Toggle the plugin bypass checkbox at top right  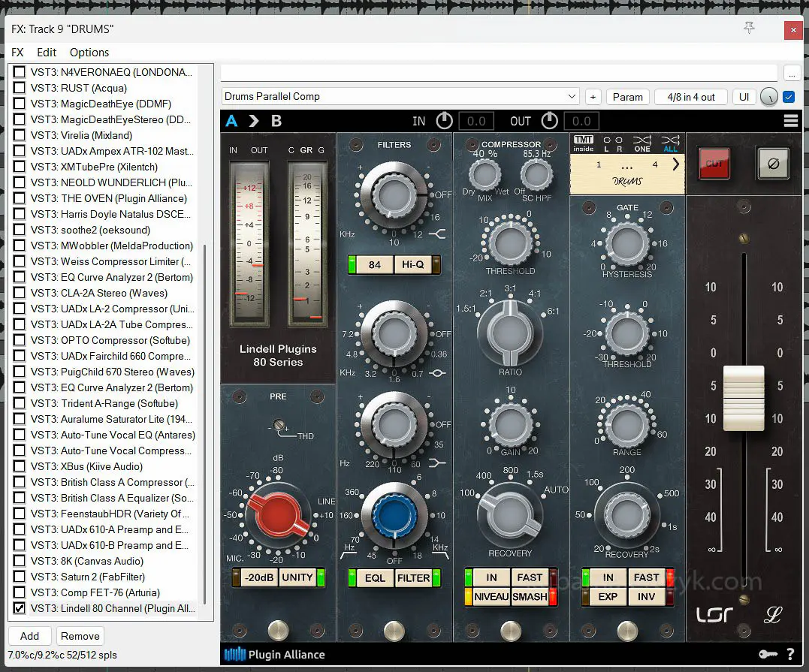789,96
